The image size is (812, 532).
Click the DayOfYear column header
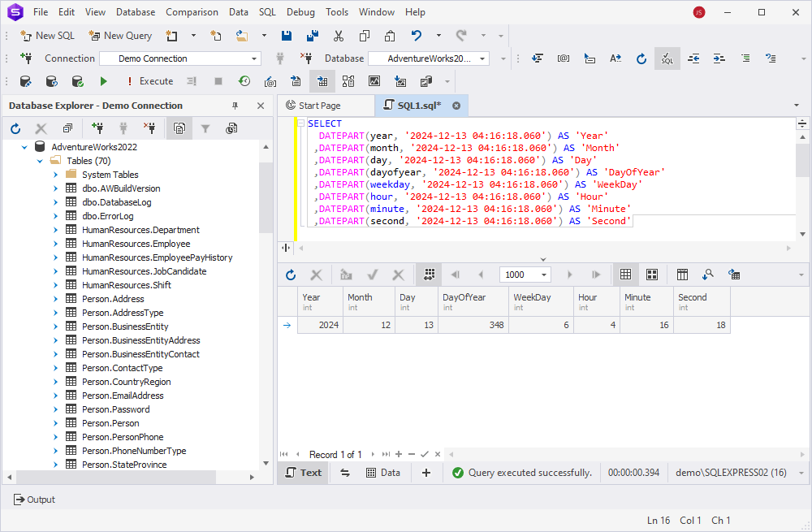[473, 302]
